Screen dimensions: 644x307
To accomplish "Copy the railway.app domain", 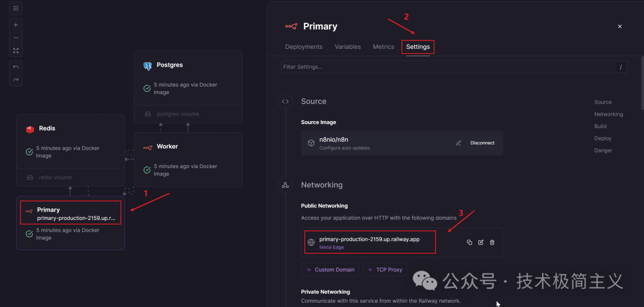I will (469, 243).
